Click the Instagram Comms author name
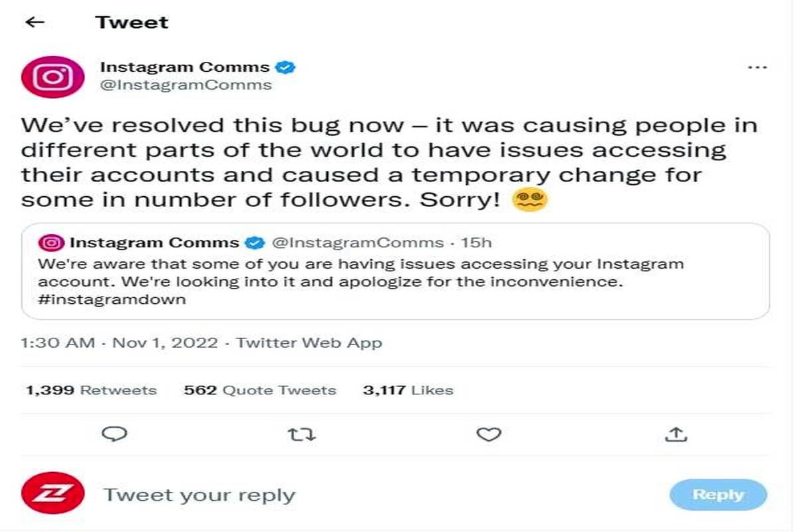 point(184,67)
